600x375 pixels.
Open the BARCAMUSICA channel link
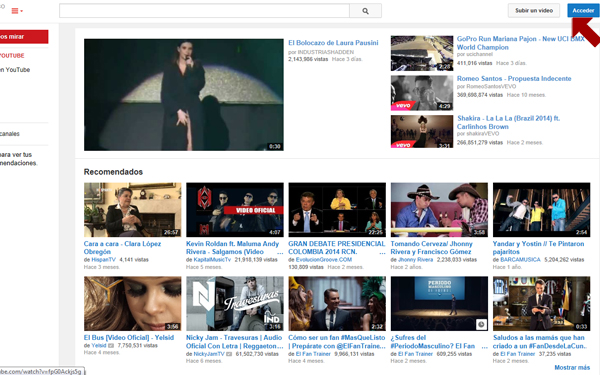520,259
